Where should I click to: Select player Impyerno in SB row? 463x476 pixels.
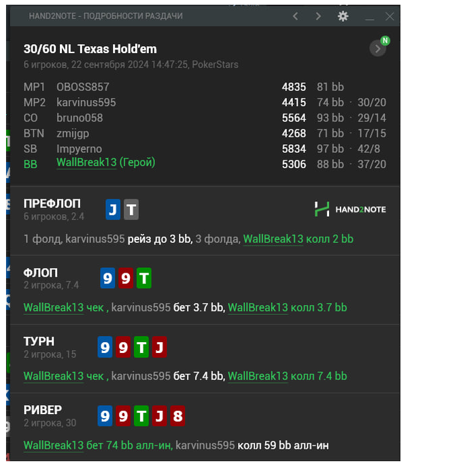pyautogui.click(x=79, y=149)
